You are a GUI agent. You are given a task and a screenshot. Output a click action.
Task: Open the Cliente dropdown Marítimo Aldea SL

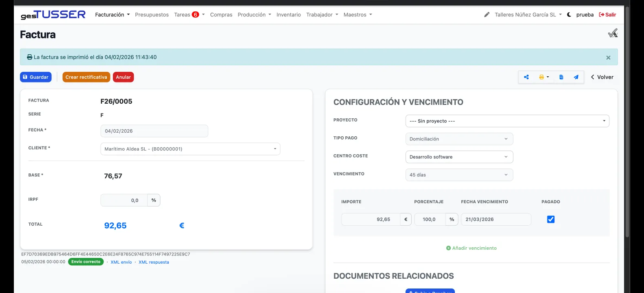[x=190, y=149]
